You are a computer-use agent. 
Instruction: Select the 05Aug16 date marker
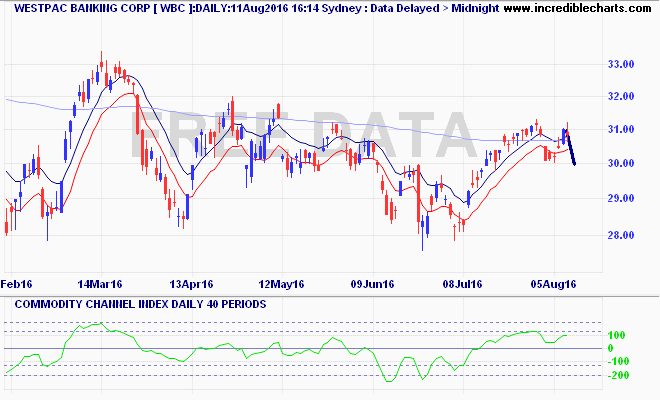(554, 284)
